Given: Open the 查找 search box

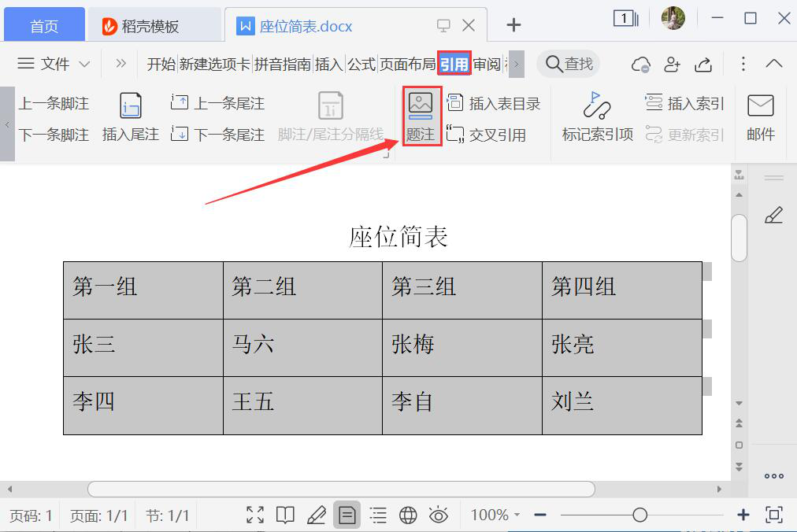Looking at the screenshot, I should click(569, 64).
